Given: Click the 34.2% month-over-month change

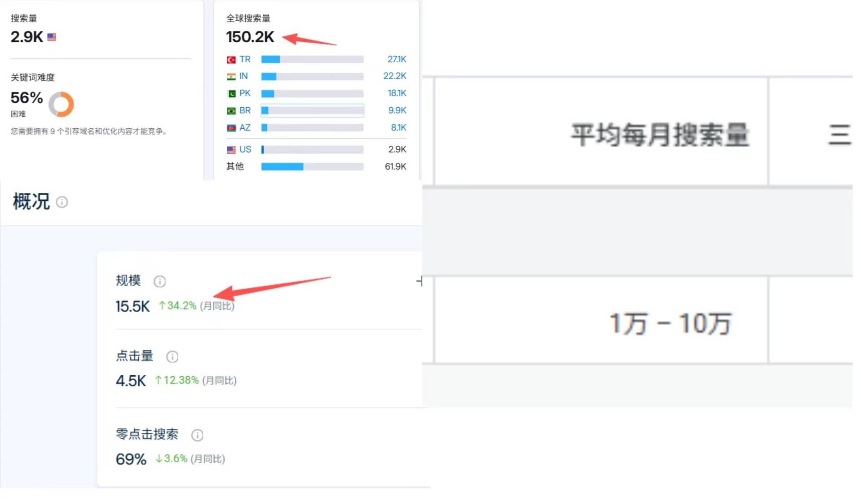Looking at the screenshot, I should point(178,306).
